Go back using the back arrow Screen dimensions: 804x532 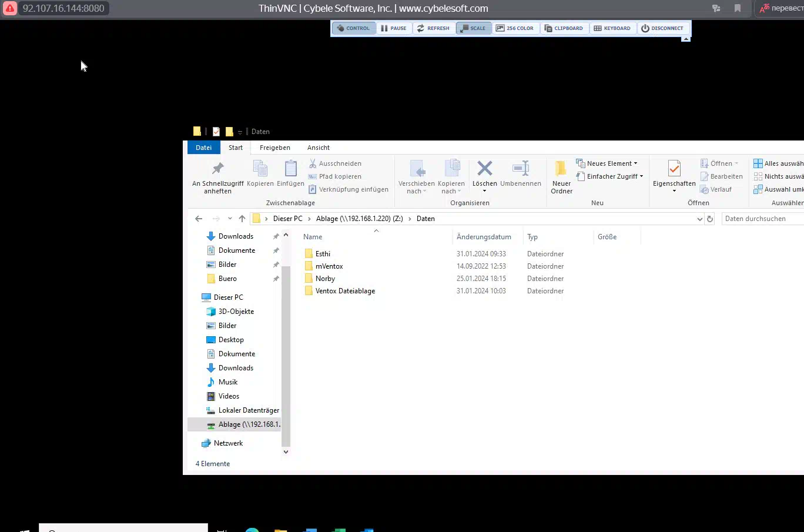(x=199, y=219)
